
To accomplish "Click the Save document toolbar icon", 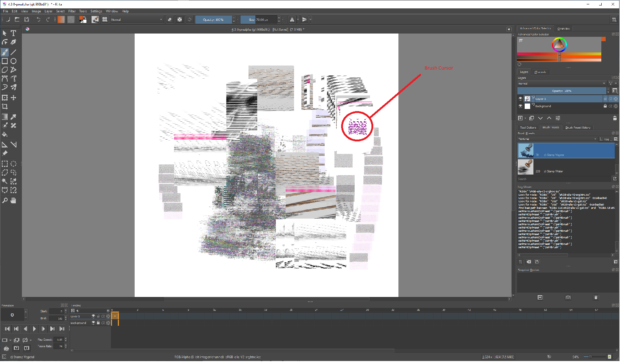I will (x=27, y=19).
